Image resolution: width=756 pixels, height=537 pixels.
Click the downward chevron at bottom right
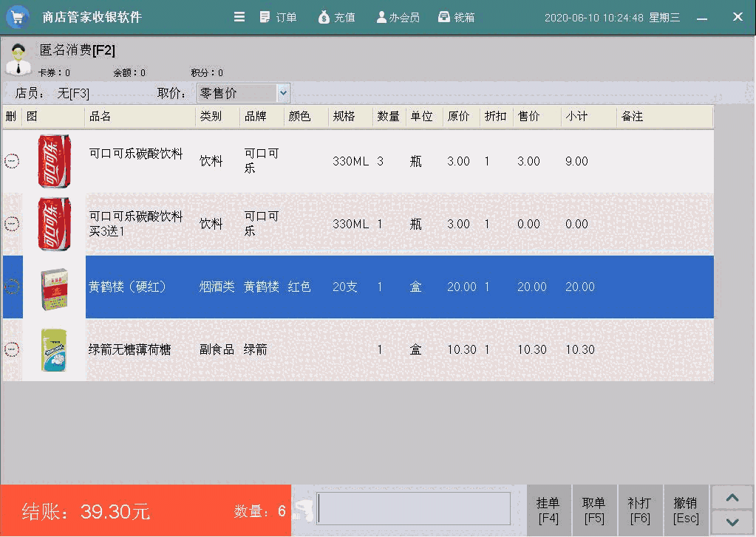pyautogui.click(x=732, y=522)
